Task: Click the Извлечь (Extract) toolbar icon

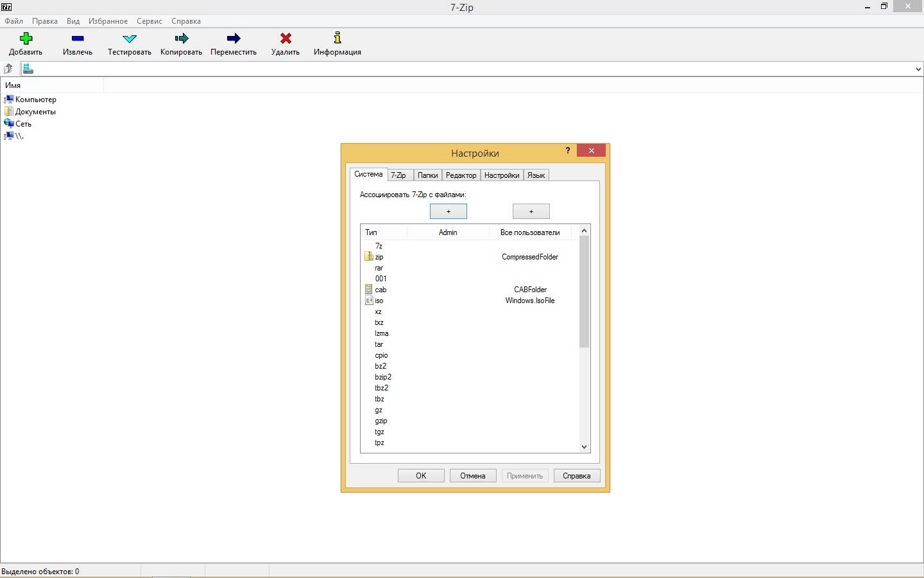Action: coord(78,39)
